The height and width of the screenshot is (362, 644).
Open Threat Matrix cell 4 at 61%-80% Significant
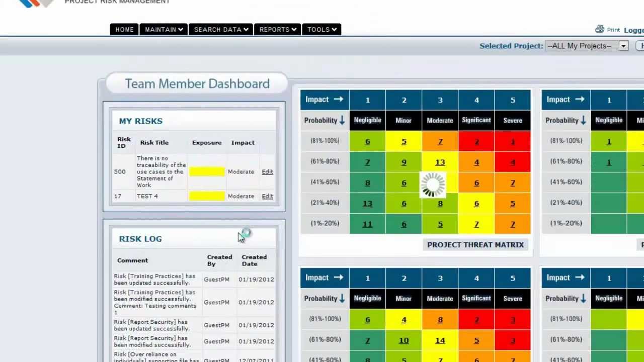click(x=476, y=162)
